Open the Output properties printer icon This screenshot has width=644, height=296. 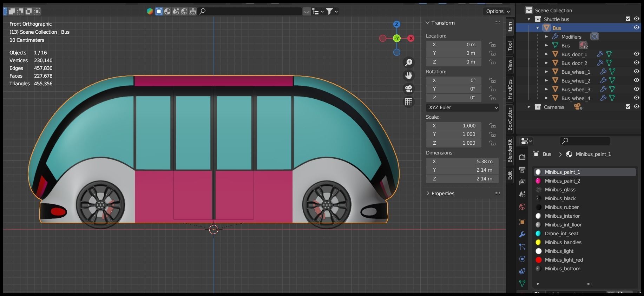(522, 170)
